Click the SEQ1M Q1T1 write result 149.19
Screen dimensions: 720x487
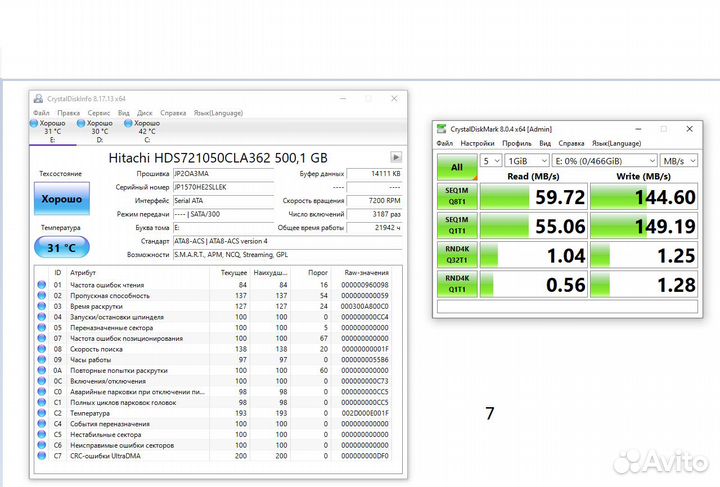click(x=644, y=226)
